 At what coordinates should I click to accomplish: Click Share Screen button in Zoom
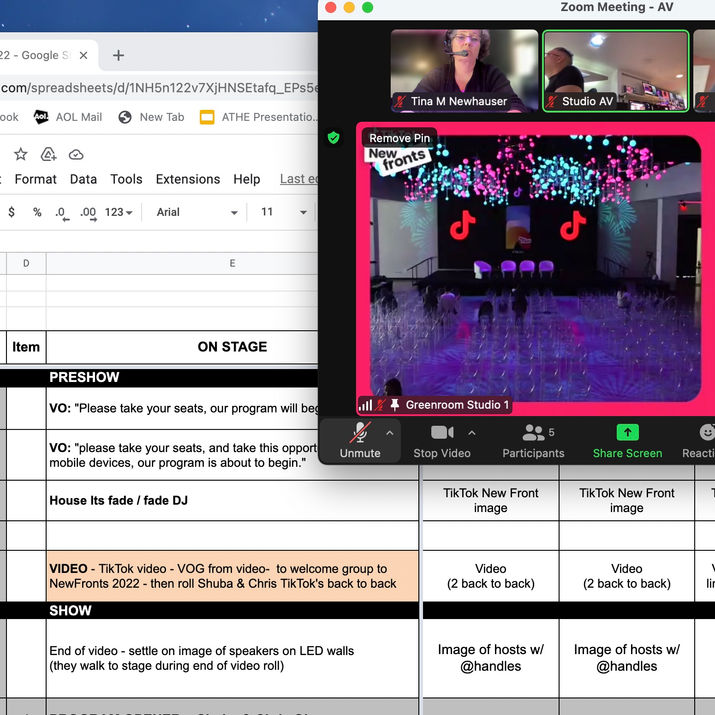627,440
